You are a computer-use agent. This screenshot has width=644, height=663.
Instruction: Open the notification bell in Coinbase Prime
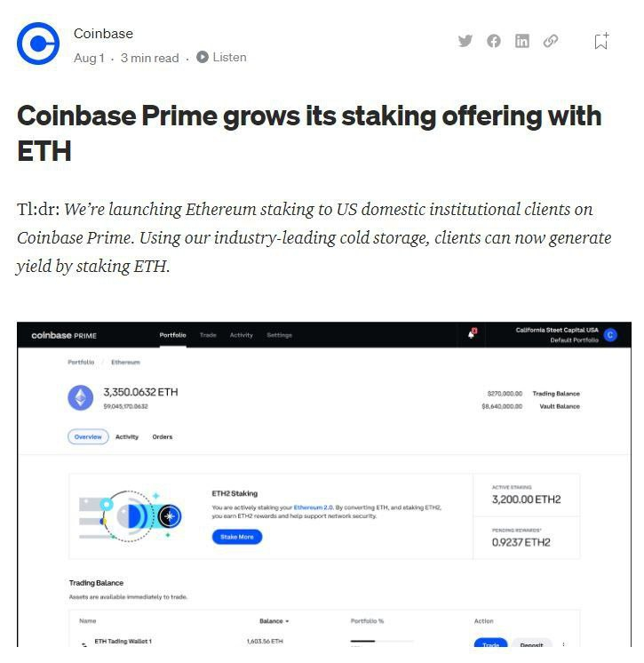(x=472, y=334)
